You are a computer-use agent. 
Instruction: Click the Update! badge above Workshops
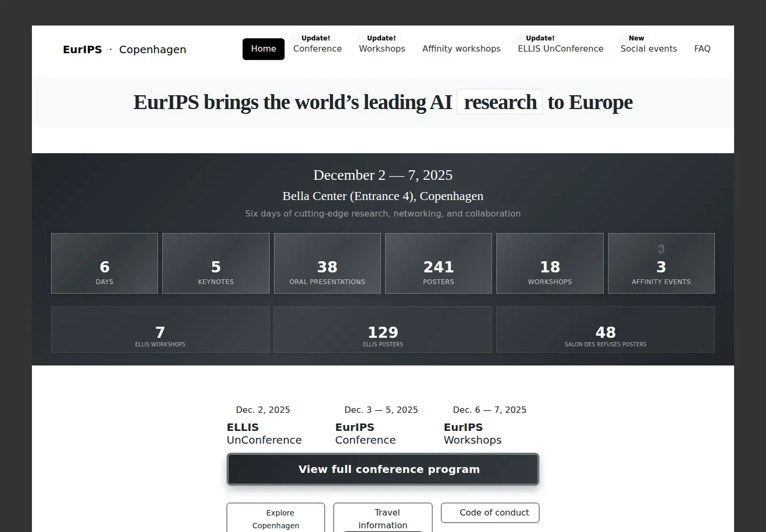click(x=381, y=38)
